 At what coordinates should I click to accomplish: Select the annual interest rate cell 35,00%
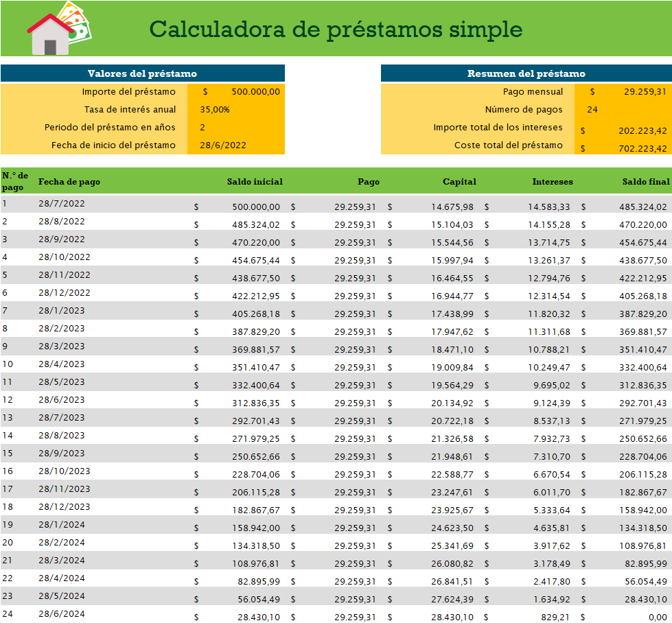pyautogui.click(x=215, y=110)
